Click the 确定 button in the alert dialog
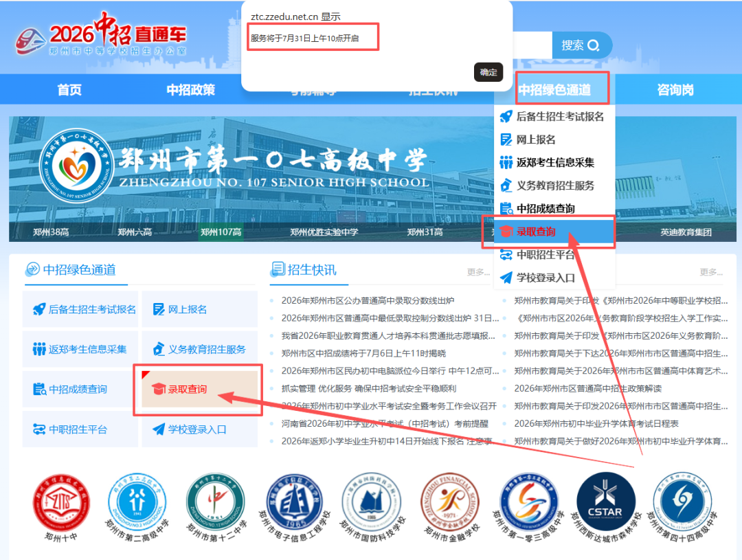Viewport: 742px width, 560px height. (x=488, y=72)
